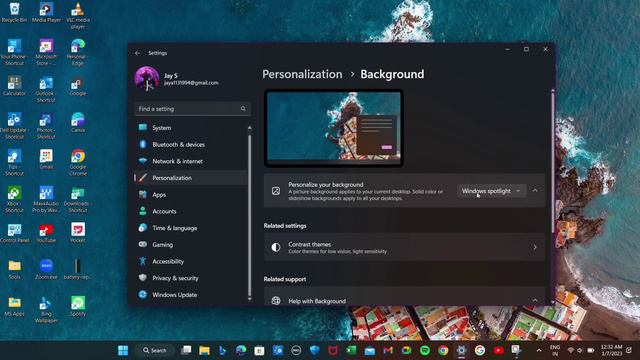This screenshot has width=640, height=360.
Task: Click the Personalization breadcrumb link
Action: click(x=302, y=74)
